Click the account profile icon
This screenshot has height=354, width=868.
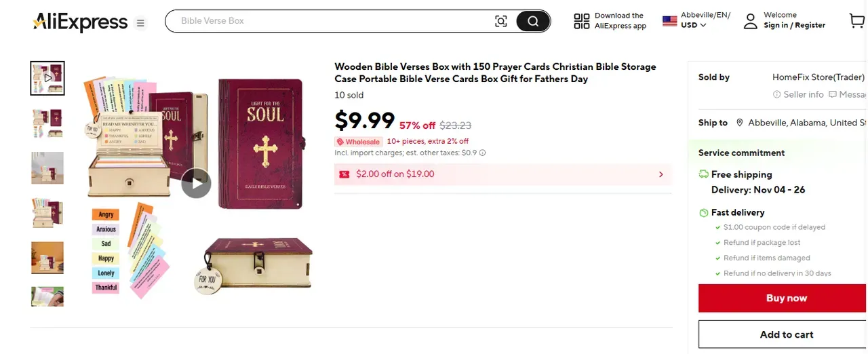click(750, 21)
